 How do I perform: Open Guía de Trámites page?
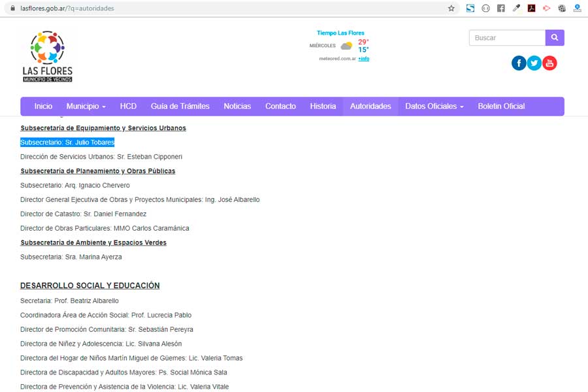pos(180,106)
